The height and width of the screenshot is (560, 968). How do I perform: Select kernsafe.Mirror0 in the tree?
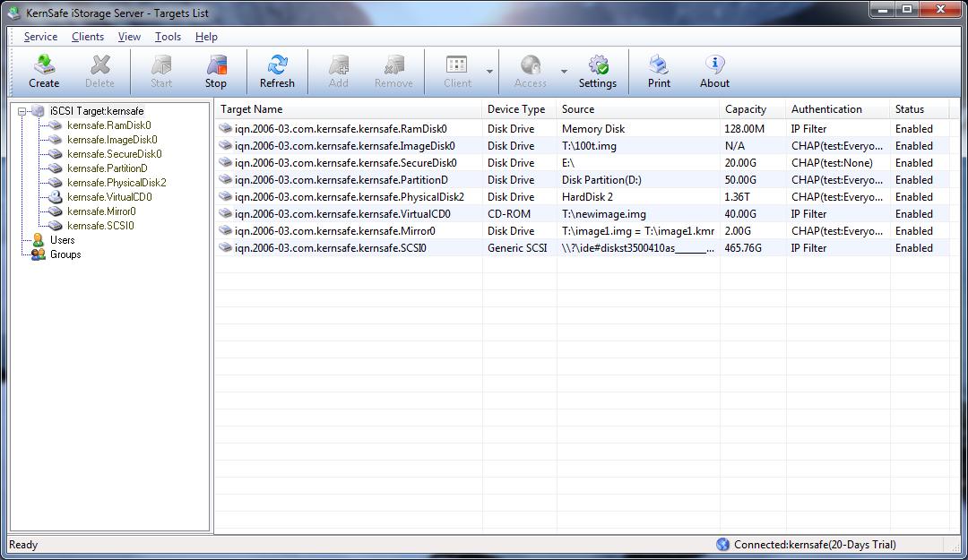[x=101, y=211]
